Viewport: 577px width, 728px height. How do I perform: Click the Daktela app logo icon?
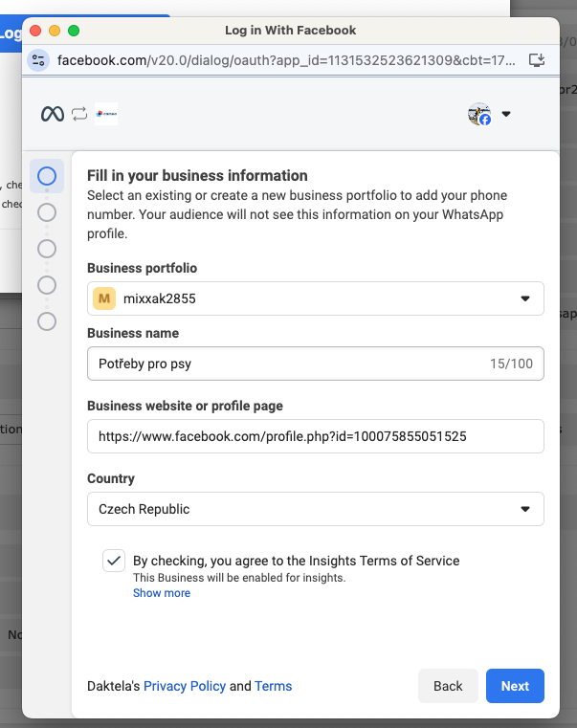(106, 115)
